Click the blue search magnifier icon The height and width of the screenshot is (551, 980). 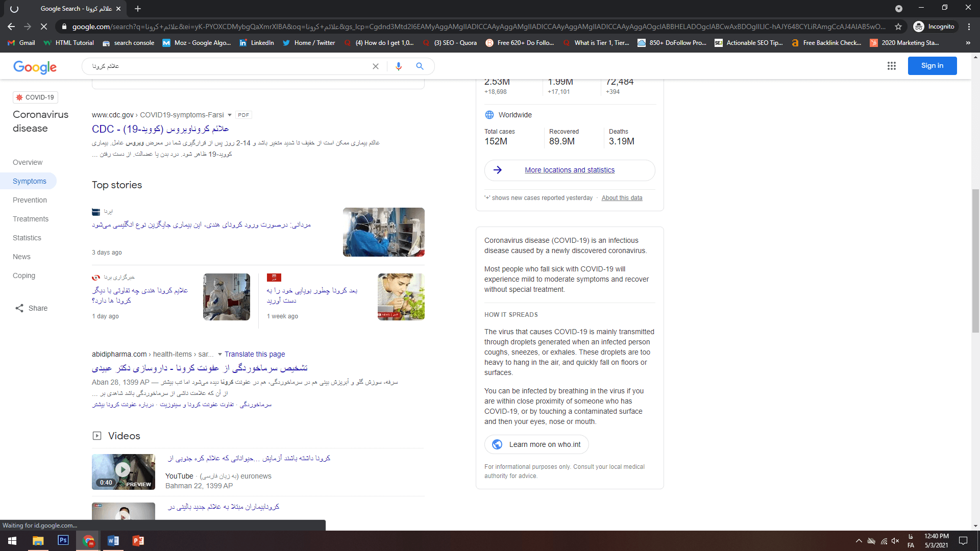420,66
